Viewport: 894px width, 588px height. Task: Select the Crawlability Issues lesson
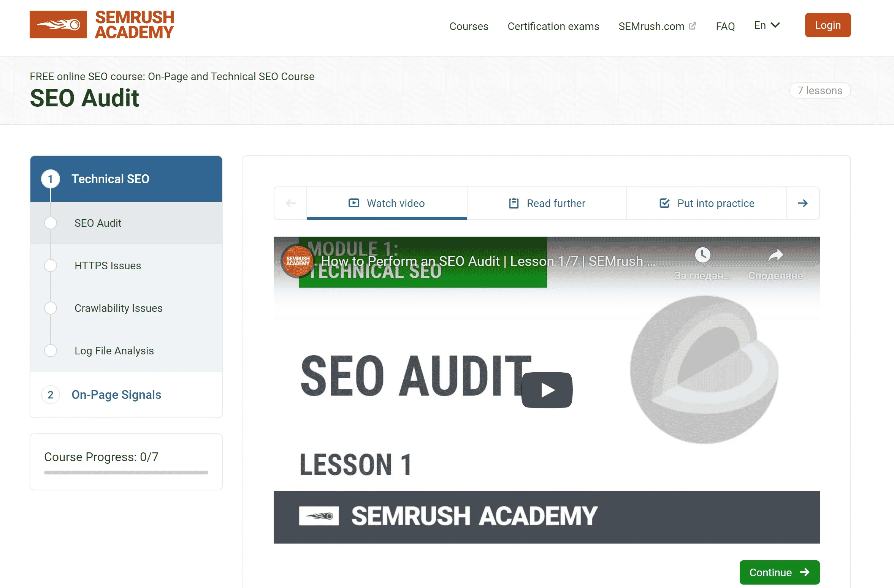[126, 308]
